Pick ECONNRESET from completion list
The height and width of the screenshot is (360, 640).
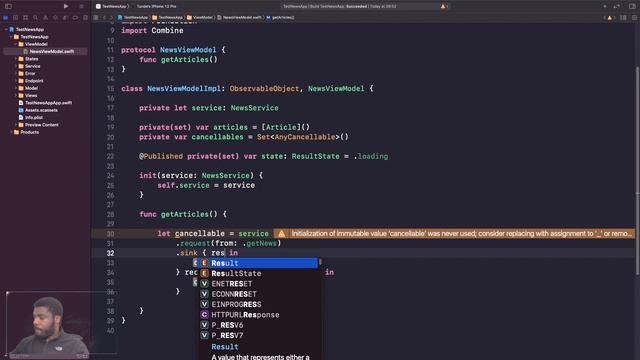coord(259,294)
